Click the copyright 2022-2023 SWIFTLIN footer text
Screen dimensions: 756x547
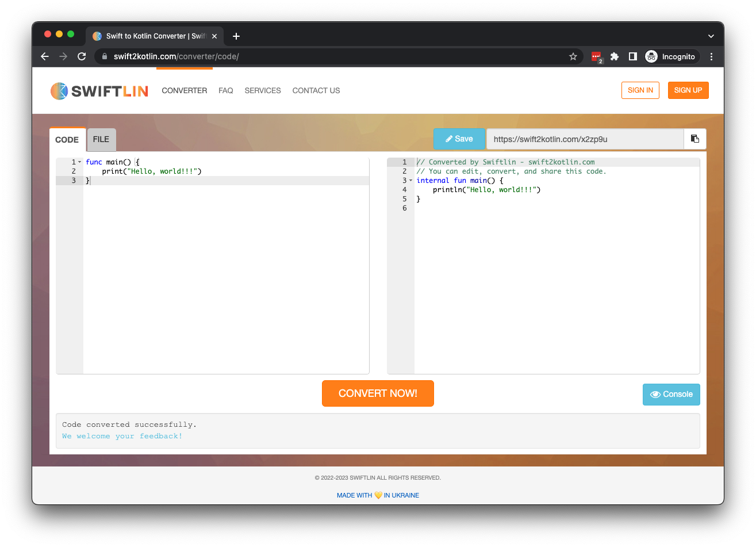pyautogui.click(x=378, y=478)
